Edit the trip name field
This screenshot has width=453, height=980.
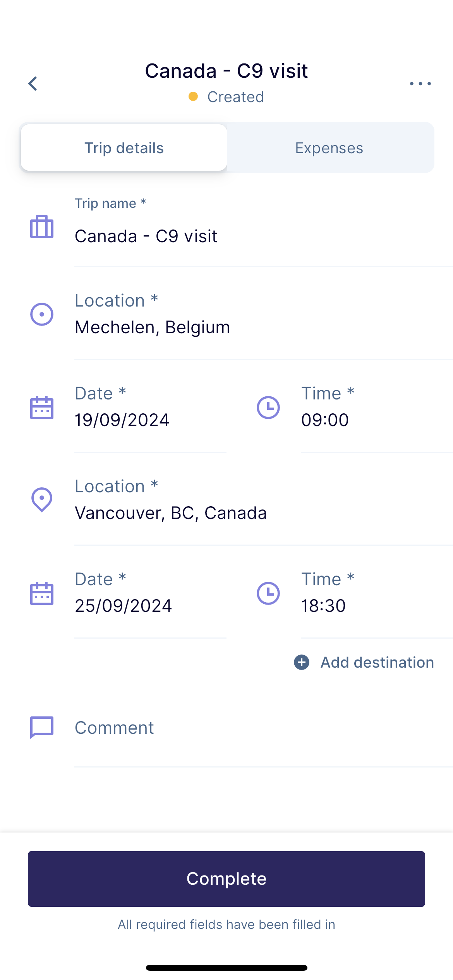click(264, 228)
